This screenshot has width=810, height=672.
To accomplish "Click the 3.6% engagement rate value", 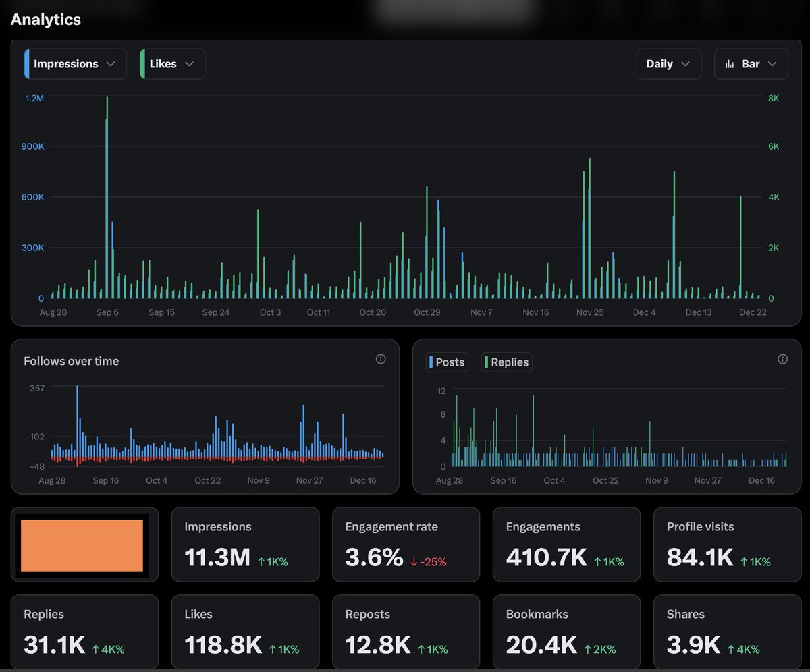I will pyautogui.click(x=374, y=557).
